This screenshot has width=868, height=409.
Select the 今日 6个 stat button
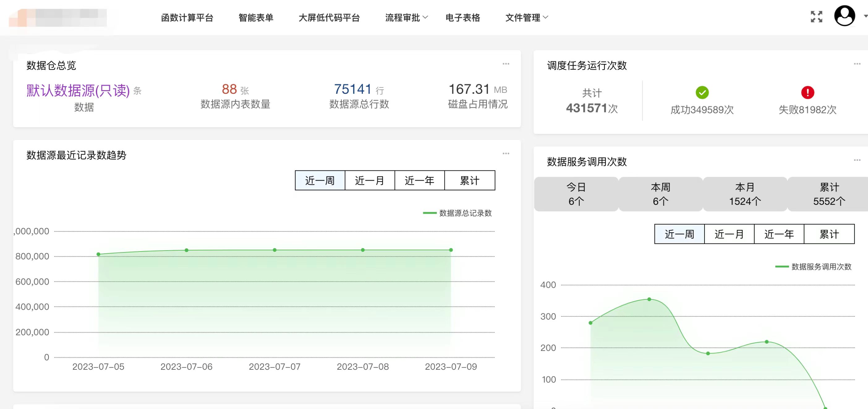577,194
